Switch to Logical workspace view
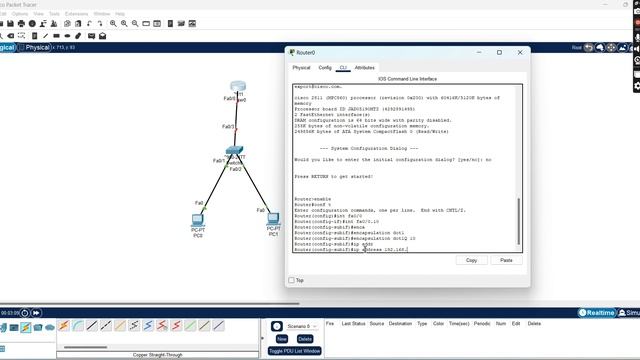This screenshot has height=360, width=640. pyautogui.click(x=7, y=47)
